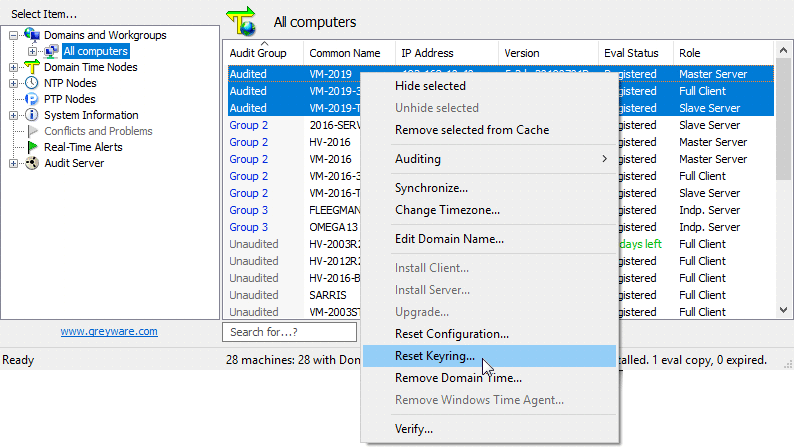Click the SARRIS computer name cell
This screenshot has width=794, height=447.
point(328,295)
